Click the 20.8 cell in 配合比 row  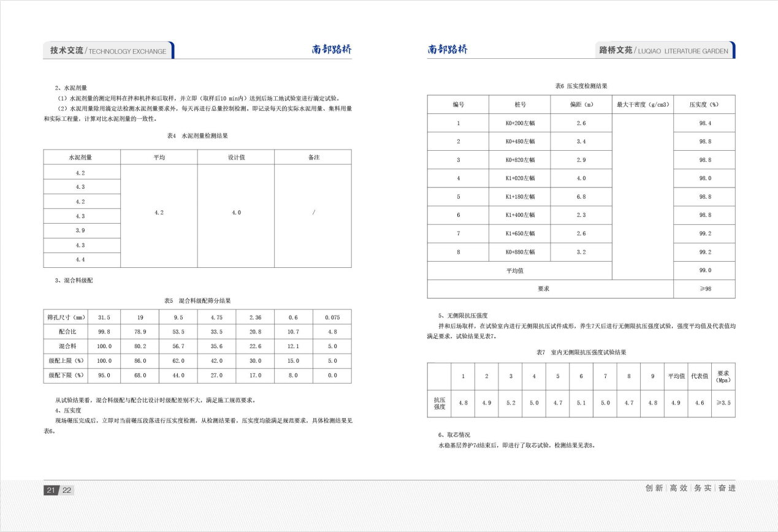(255, 332)
